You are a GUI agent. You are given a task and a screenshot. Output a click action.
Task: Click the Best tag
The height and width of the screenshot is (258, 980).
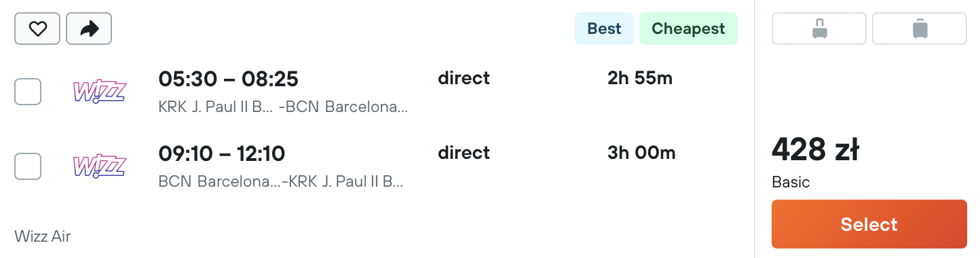(x=604, y=29)
